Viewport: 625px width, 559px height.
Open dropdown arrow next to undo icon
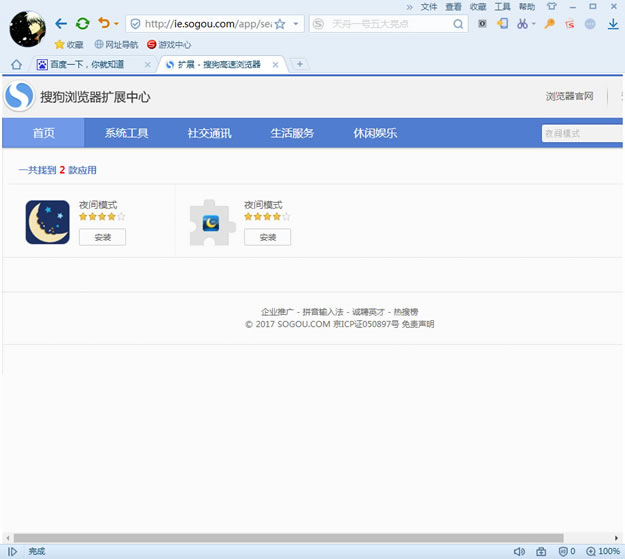click(116, 24)
